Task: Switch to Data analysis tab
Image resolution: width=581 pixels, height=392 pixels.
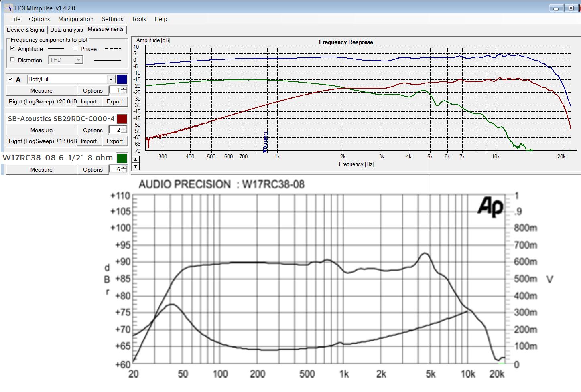Action: tap(66, 30)
